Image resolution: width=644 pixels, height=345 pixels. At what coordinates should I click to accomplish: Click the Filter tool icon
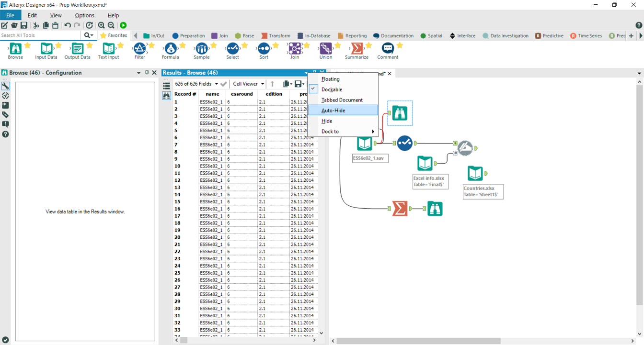139,49
